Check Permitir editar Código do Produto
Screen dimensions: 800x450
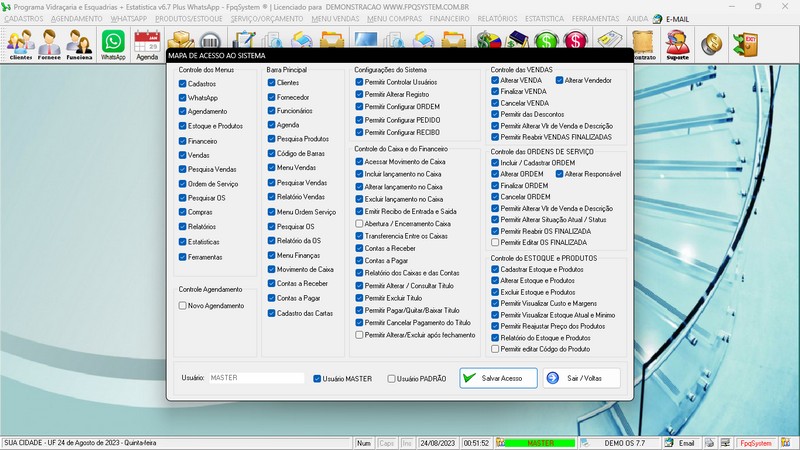(x=495, y=349)
